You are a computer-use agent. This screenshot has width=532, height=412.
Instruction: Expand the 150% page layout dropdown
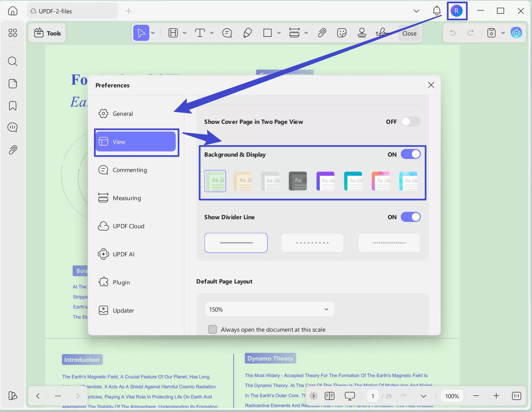point(269,309)
